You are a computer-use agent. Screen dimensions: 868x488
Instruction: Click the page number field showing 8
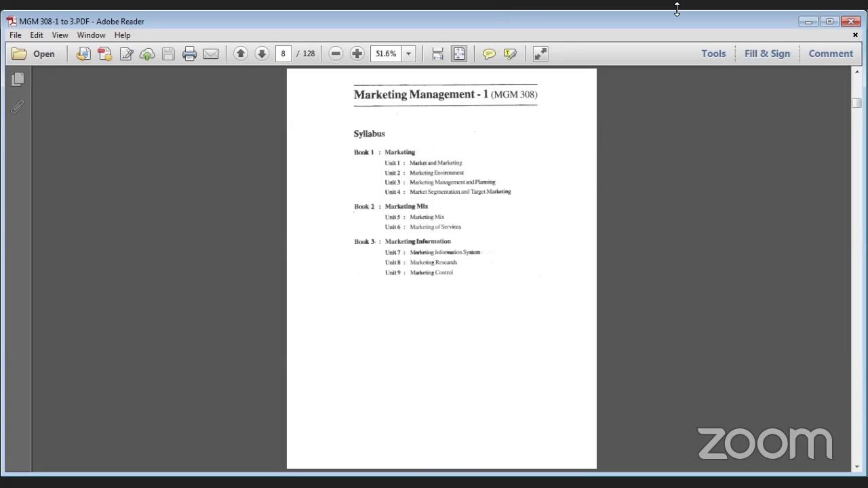(283, 54)
